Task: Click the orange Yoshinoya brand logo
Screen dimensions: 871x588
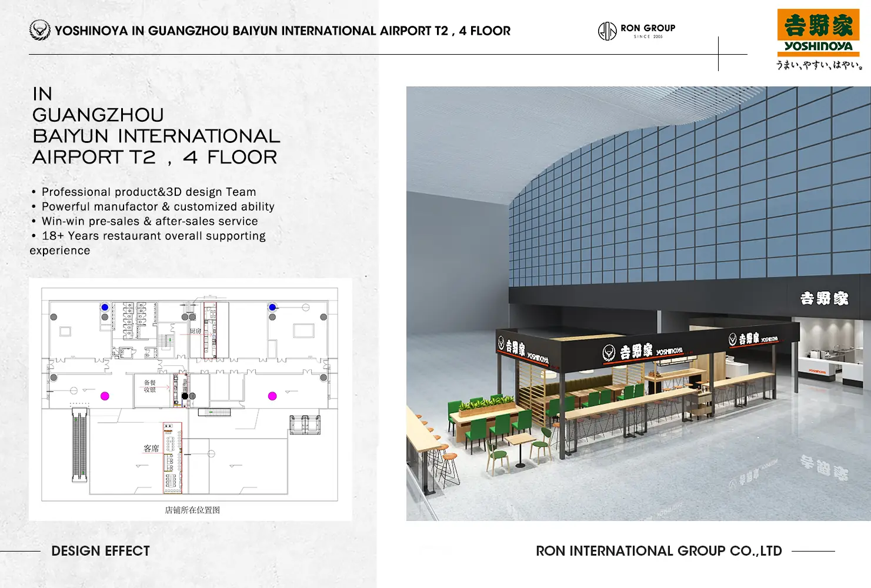Action: click(x=818, y=31)
